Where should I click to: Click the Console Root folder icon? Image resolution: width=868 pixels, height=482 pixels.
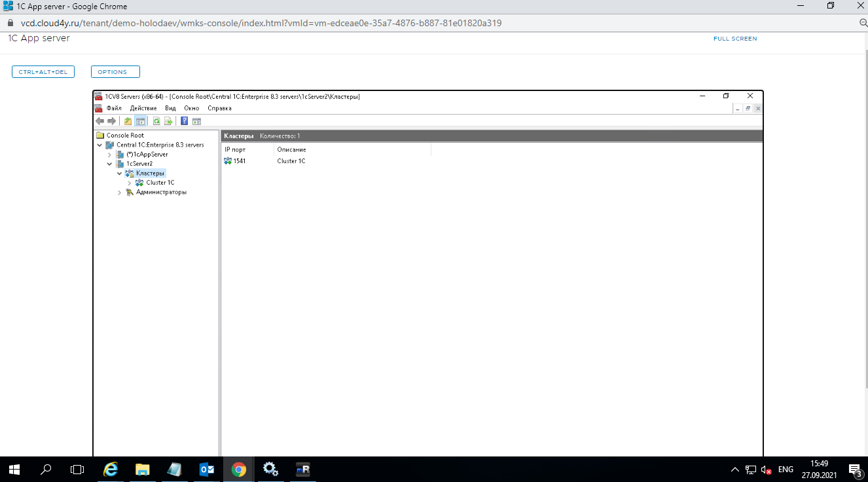pyautogui.click(x=100, y=136)
